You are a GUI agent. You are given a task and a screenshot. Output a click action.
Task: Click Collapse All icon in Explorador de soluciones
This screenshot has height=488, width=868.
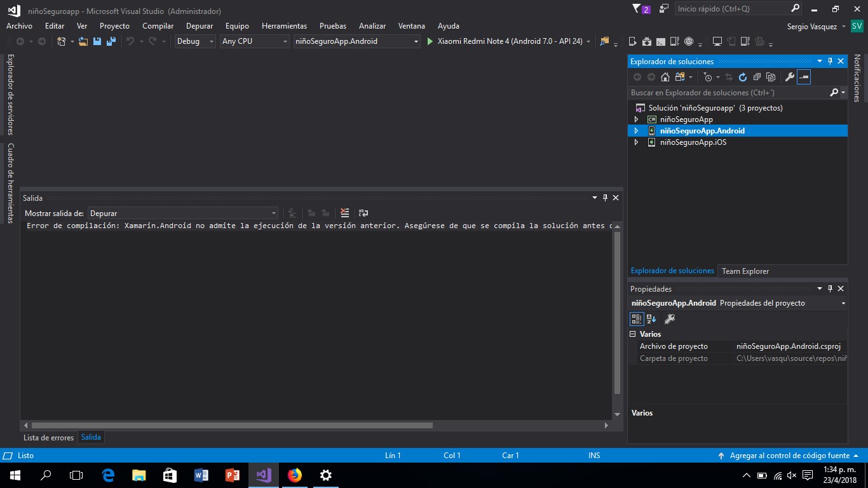coord(757,77)
